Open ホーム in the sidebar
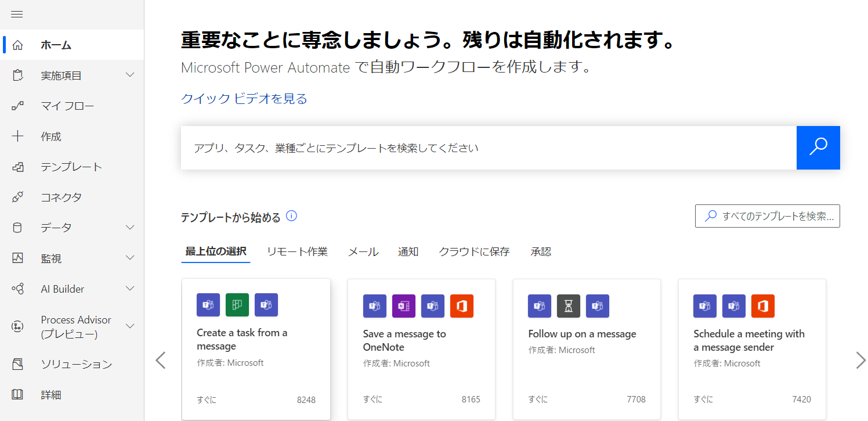868x421 pixels. coord(72,45)
